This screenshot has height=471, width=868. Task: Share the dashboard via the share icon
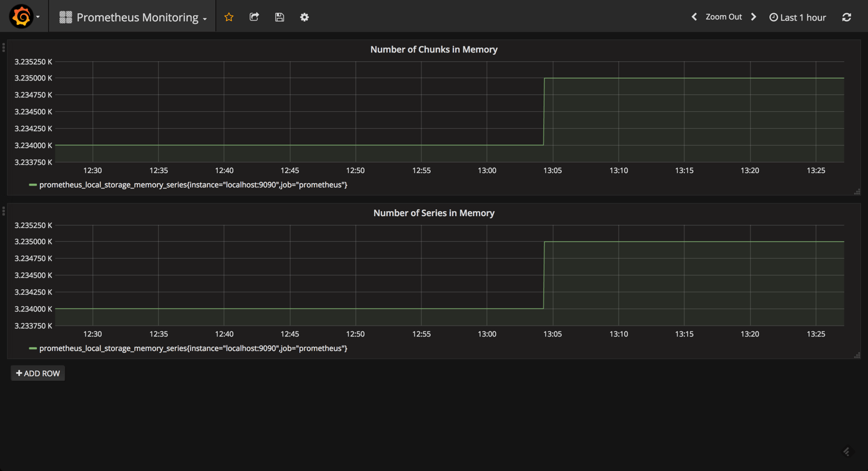254,17
